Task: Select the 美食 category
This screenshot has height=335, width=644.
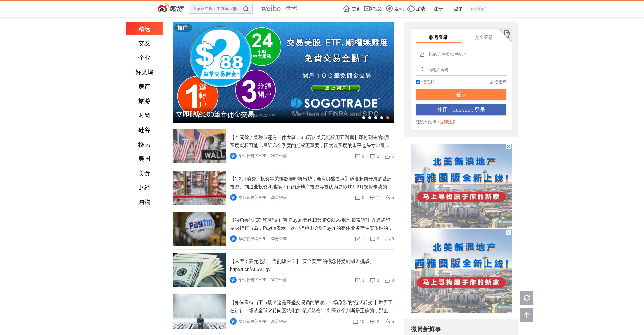Action: [x=144, y=173]
